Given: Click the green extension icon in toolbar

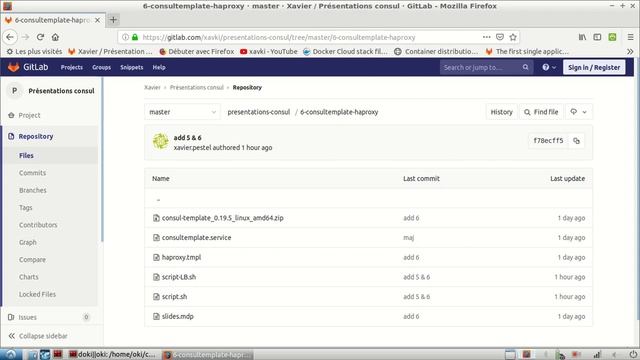Looking at the screenshot, I should click(612, 37).
